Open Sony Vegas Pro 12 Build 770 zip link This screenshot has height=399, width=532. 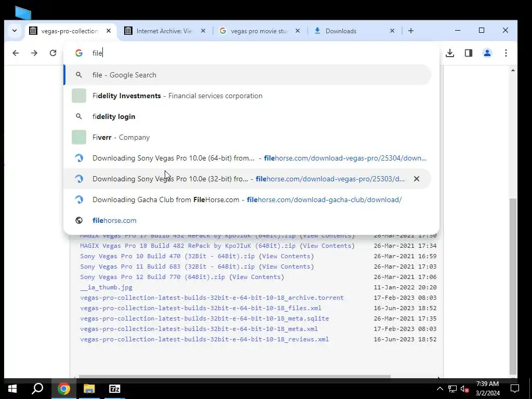pos(152,277)
